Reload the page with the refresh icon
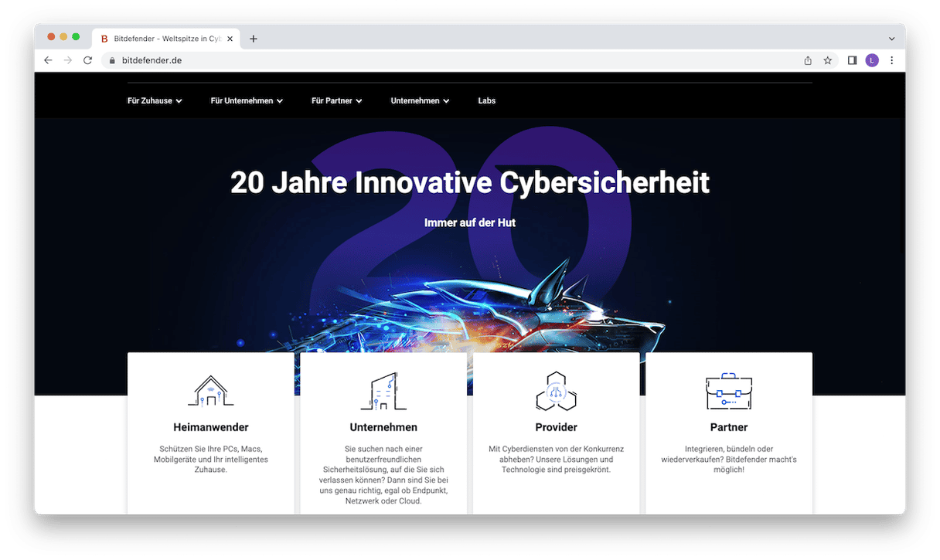The image size is (940, 560). point(87,60)
